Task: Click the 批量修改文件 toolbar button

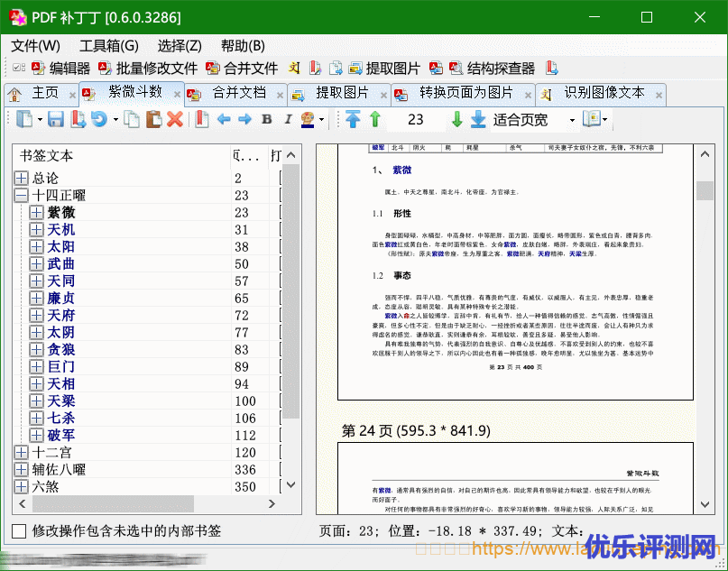Action: 147,68
